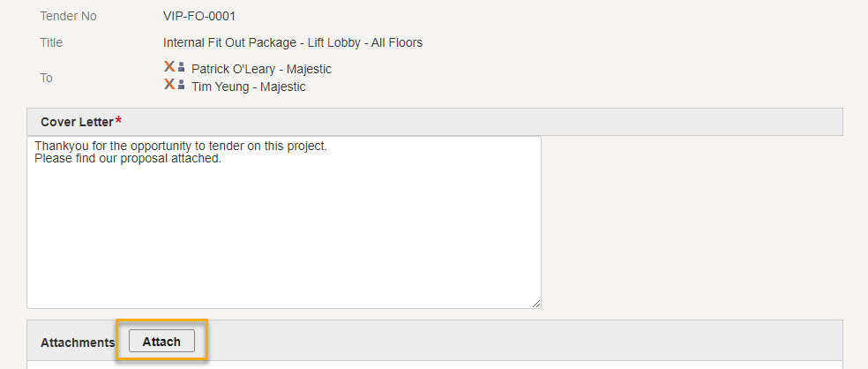Click the Tender No field label

pyautogui.click(x=68, y=16)
